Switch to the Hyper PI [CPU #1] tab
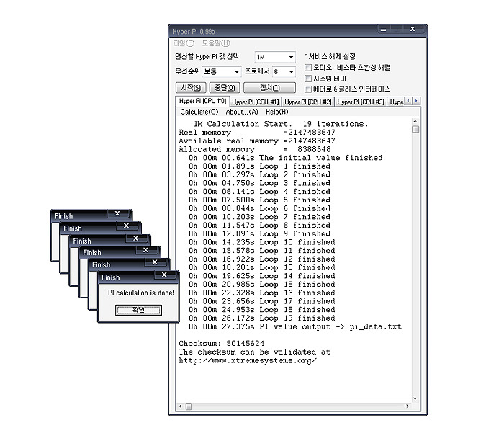This screenshot has width=504, height=428. 256,102
